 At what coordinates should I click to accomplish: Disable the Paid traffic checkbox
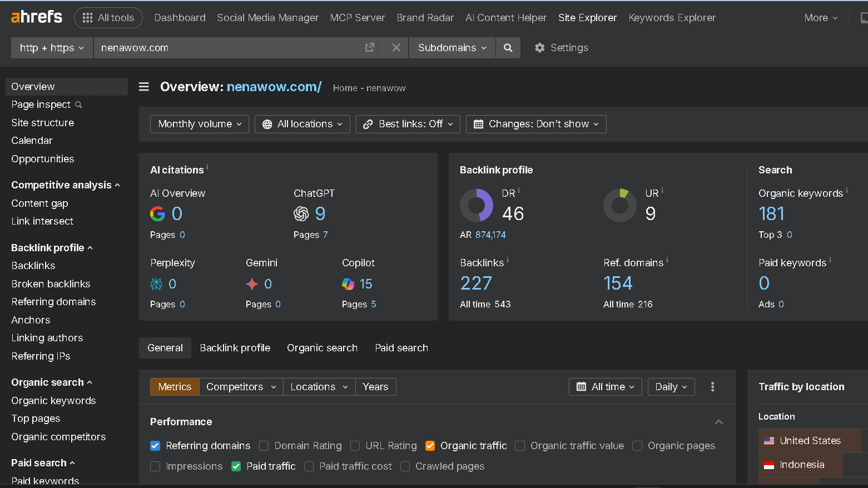(x=236, y=466)
